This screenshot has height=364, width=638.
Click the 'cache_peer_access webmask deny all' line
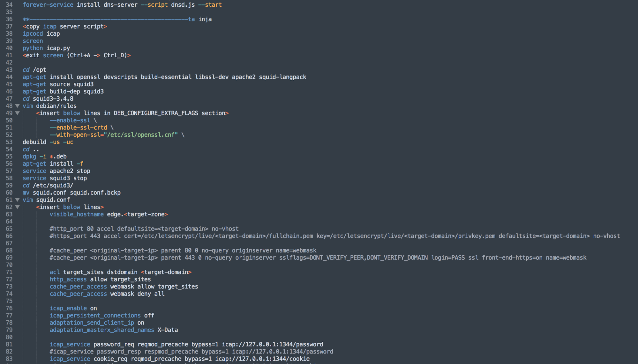tap(107, 294)
